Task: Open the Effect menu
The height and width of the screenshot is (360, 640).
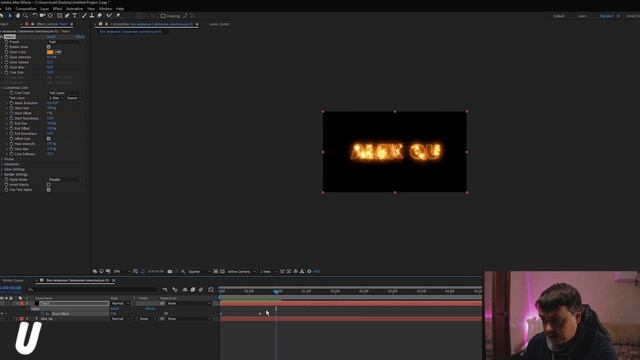Action: coord(58,9)
